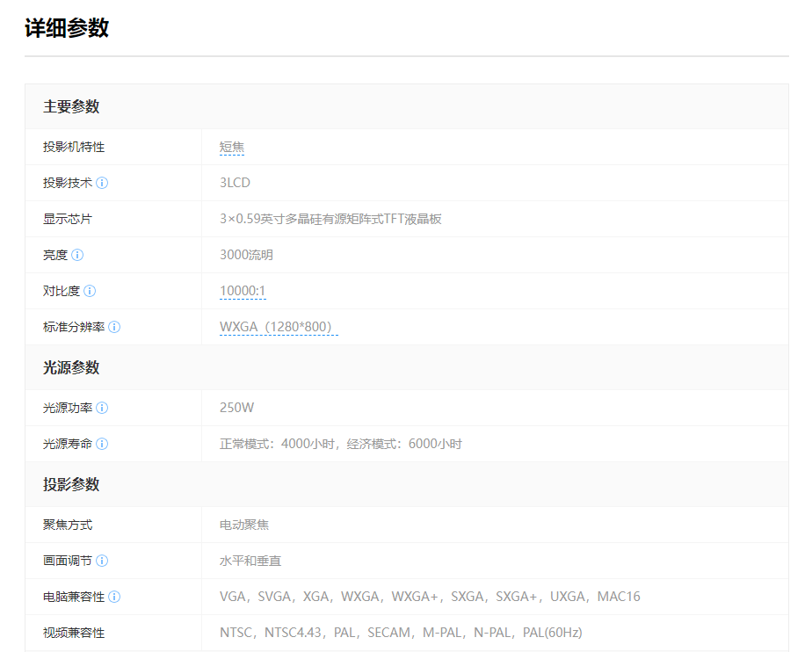Viewport: 812px width, 652px height.
Task: Open the 短焦 underlined link
Action: point(232,147)
